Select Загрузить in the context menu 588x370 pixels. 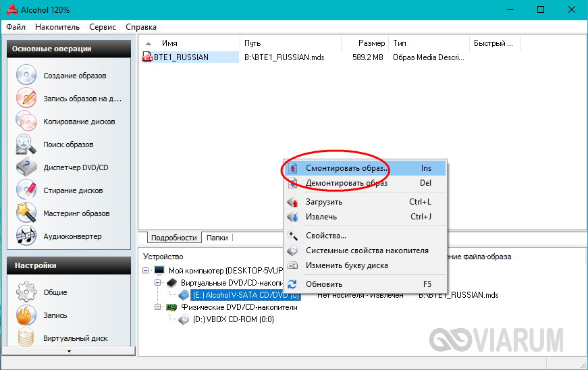365,202
